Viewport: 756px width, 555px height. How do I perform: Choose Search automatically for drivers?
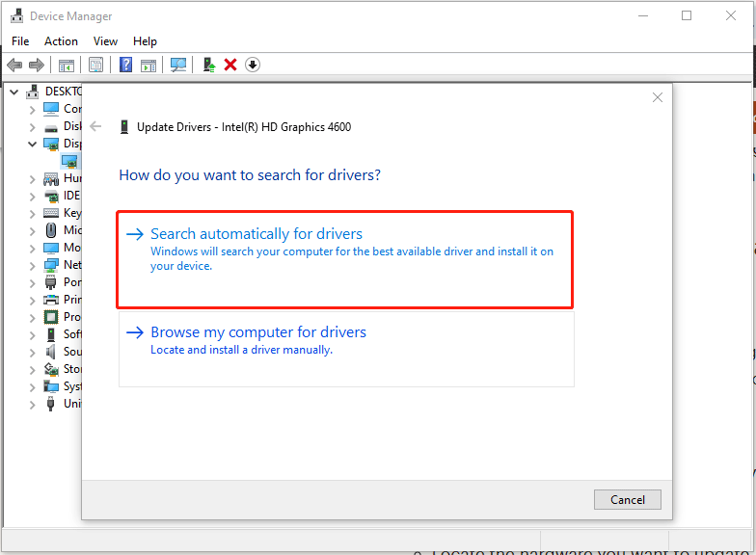(345, 259)
